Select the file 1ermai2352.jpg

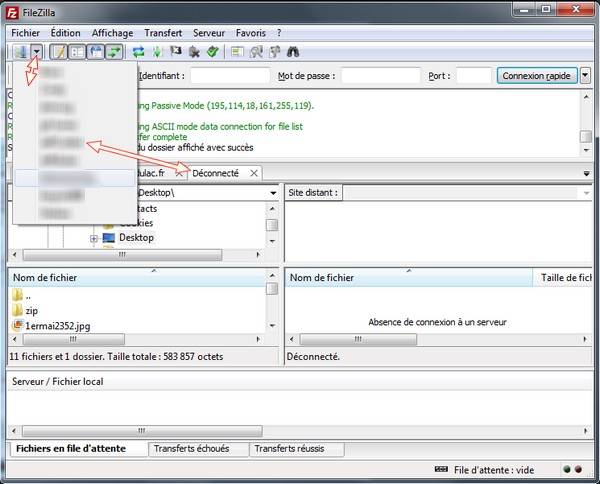(x=58, y=326)
